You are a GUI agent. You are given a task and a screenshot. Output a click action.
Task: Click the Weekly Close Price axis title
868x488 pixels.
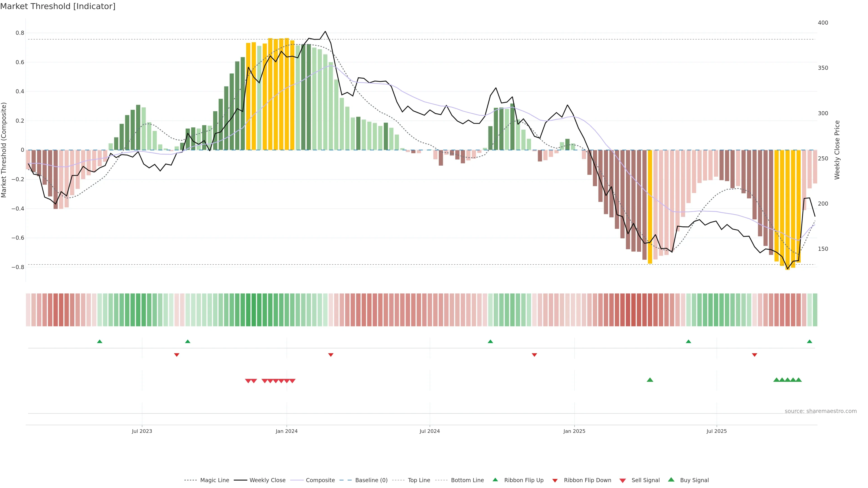click(837, 150)
